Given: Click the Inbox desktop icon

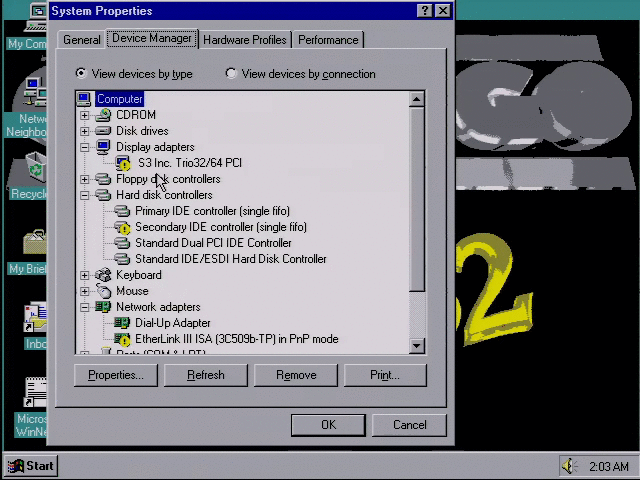Looking at the screenshot, I should point(35,318).
